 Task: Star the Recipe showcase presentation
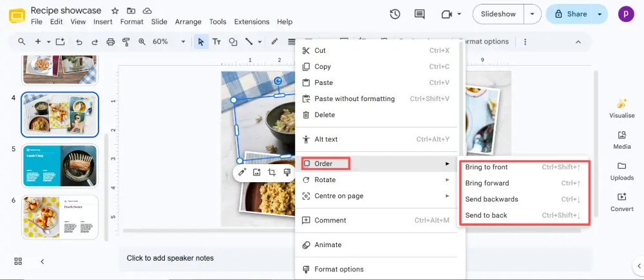pos(115,11)
